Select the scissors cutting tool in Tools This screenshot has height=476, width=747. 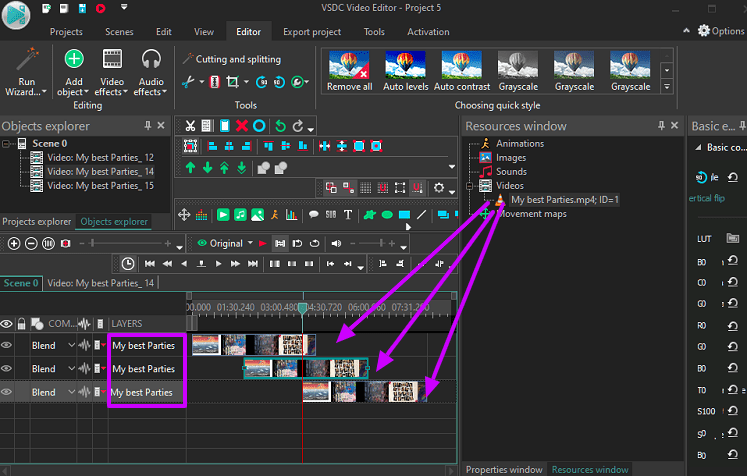point(188,82)
